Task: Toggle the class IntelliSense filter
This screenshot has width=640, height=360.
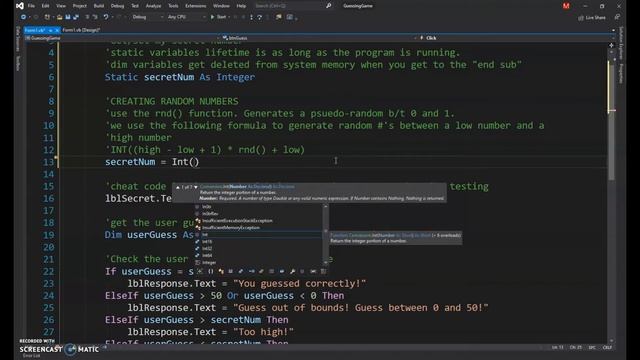Action: click(221, 271)
